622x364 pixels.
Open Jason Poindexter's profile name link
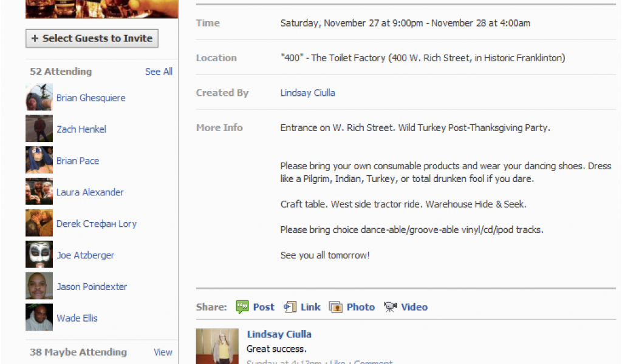pos(92,286)
